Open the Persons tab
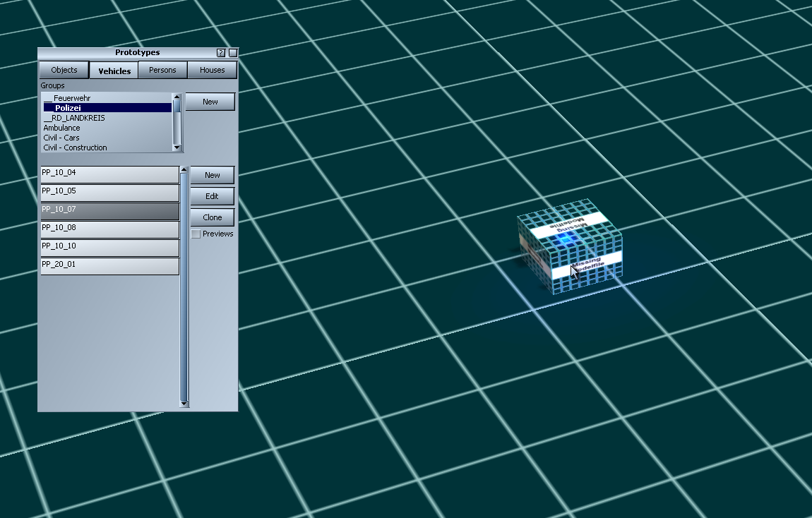This screenshot has height=518, width=812. [162, 71]
